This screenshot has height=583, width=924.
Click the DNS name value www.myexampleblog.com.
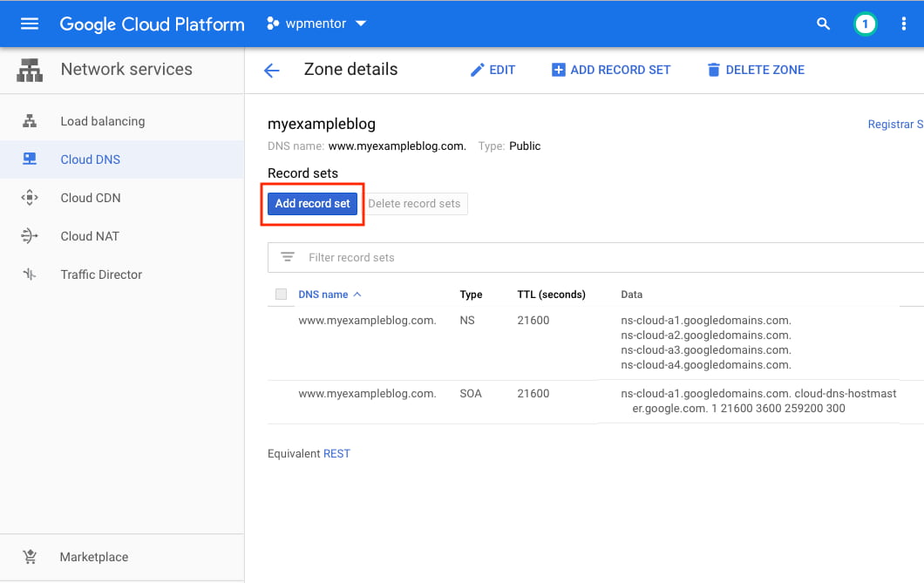click(397, 146)
